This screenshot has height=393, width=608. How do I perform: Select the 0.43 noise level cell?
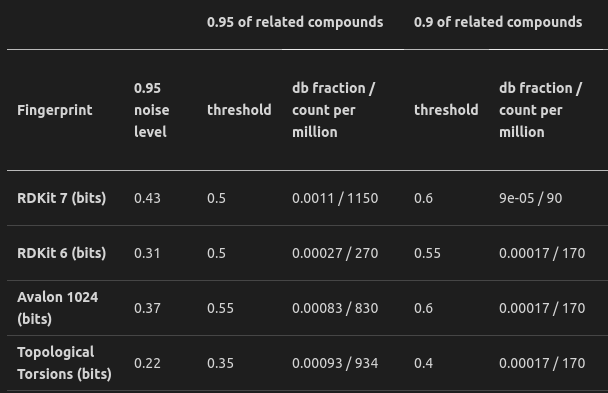point(147,198)
